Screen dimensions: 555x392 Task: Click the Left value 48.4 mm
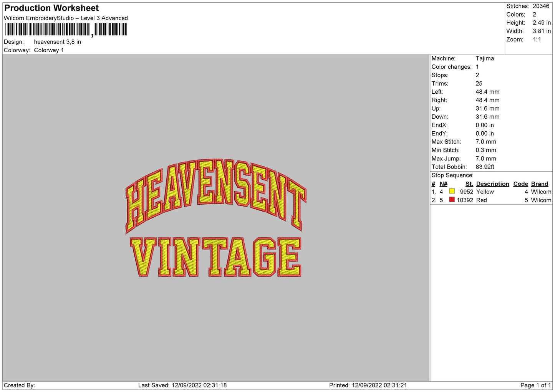(x=487, y=92)
